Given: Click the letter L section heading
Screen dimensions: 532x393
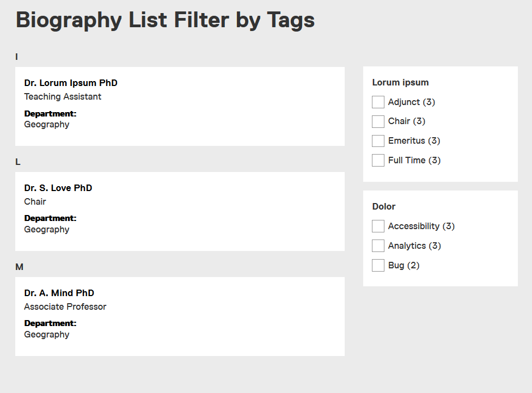Looking at the screenshot, I should [18, 162].
